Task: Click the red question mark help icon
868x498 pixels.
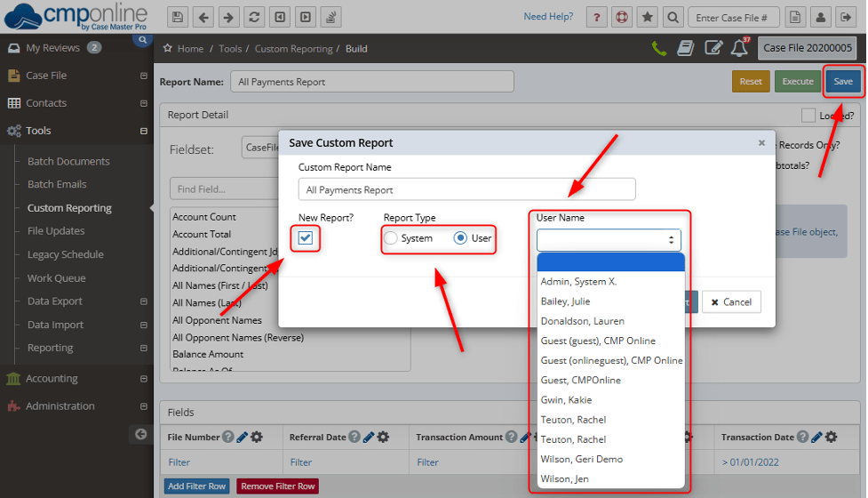Action: [596, 17]
